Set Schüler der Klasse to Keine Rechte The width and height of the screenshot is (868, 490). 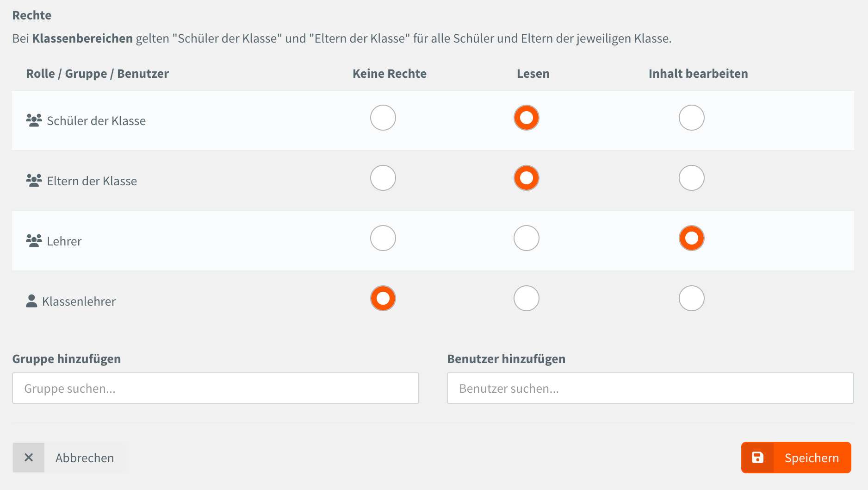point(383,118)
